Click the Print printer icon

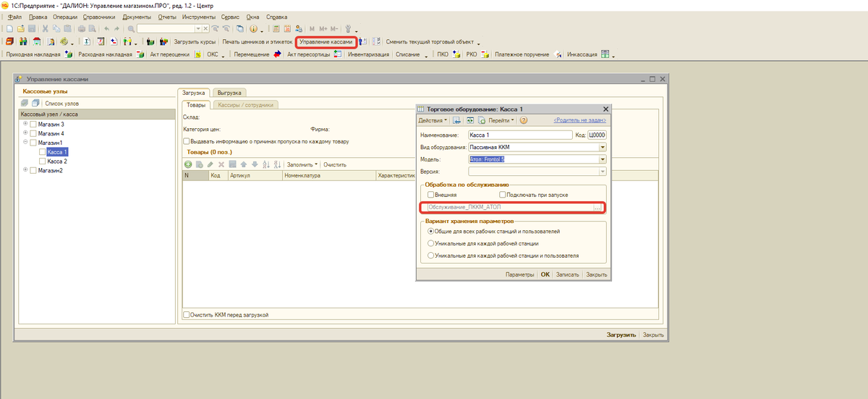(81, 28)
